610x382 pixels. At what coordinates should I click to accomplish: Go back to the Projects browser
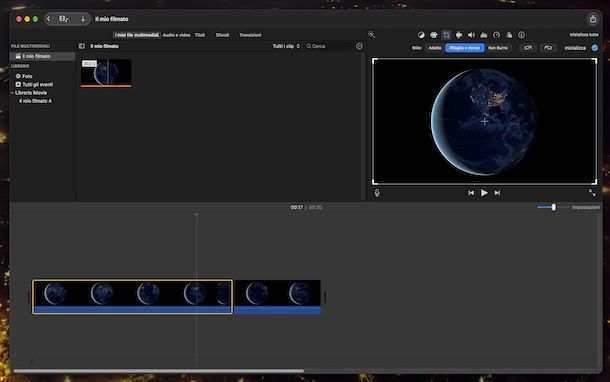pos(49,19)
